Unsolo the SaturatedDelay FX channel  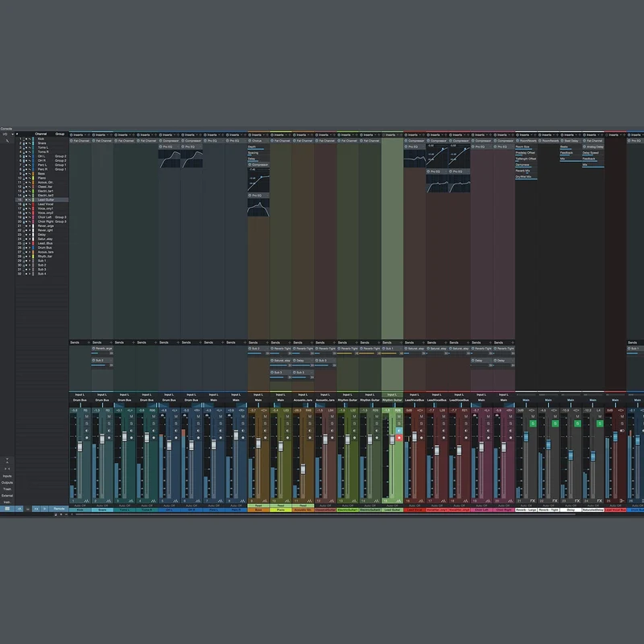pos(600,423)
